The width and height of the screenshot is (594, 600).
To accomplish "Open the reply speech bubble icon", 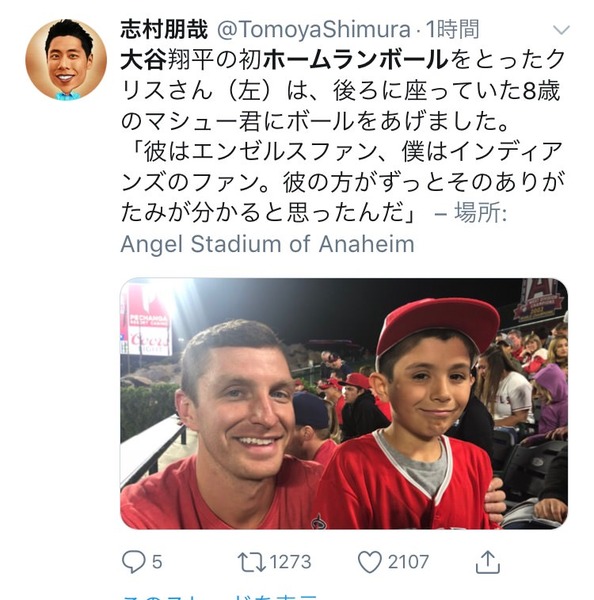I will pos(133,562).
